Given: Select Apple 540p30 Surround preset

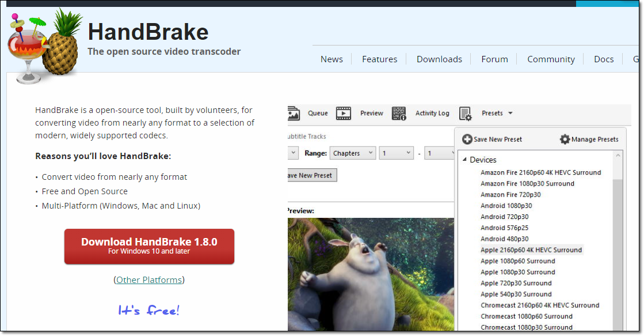Looking at the screenshot, I should pyautogui.click(x=516, y=295).
